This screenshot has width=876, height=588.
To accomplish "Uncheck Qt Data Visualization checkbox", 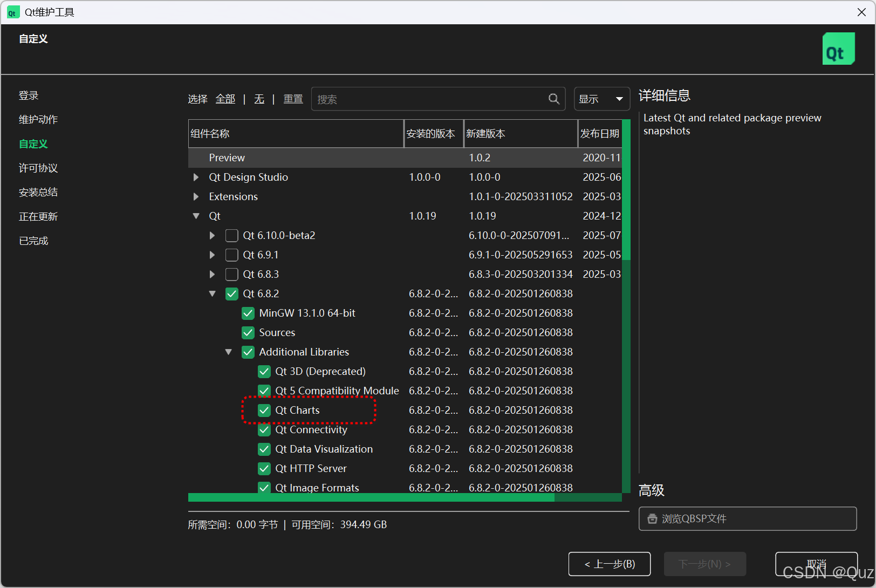I will [x=264, y=449].
